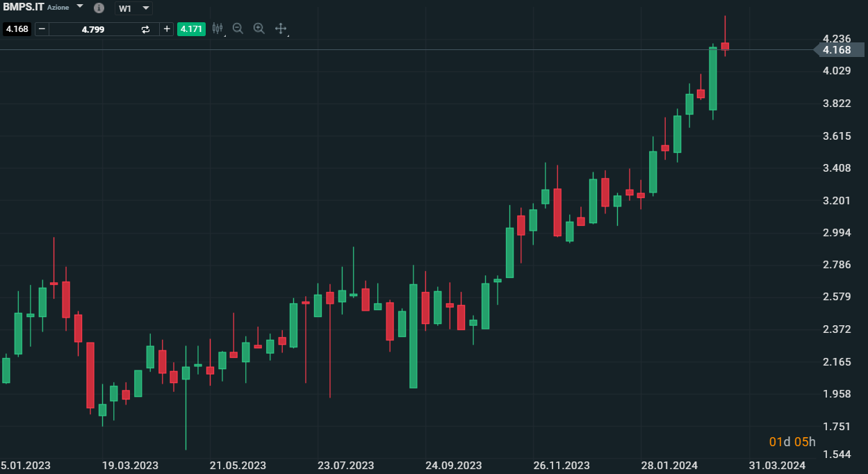Toggle the volume unit swap icon

tap(145, 29)
